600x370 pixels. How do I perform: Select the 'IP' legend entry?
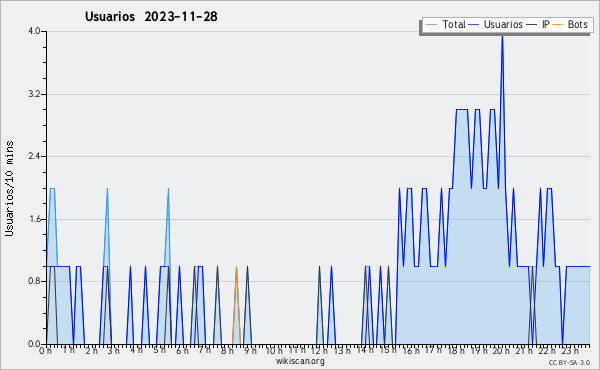[538, 25]
